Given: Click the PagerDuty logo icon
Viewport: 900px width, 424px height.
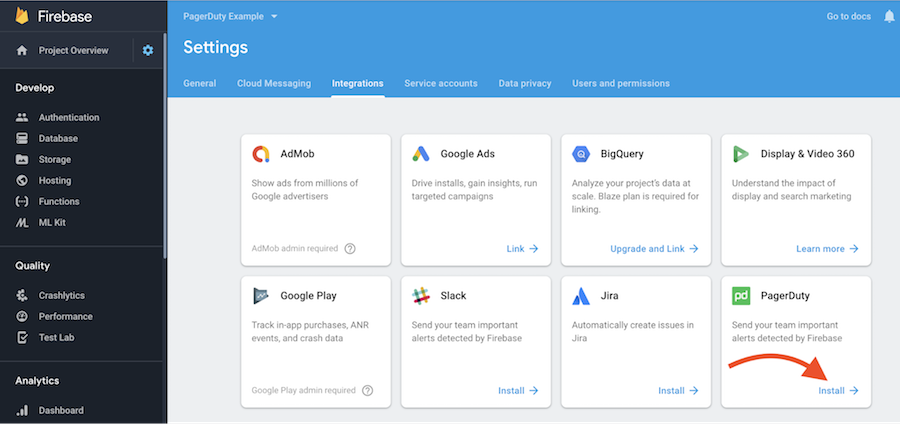Looking at the screenshot, I should pos(741,296).
